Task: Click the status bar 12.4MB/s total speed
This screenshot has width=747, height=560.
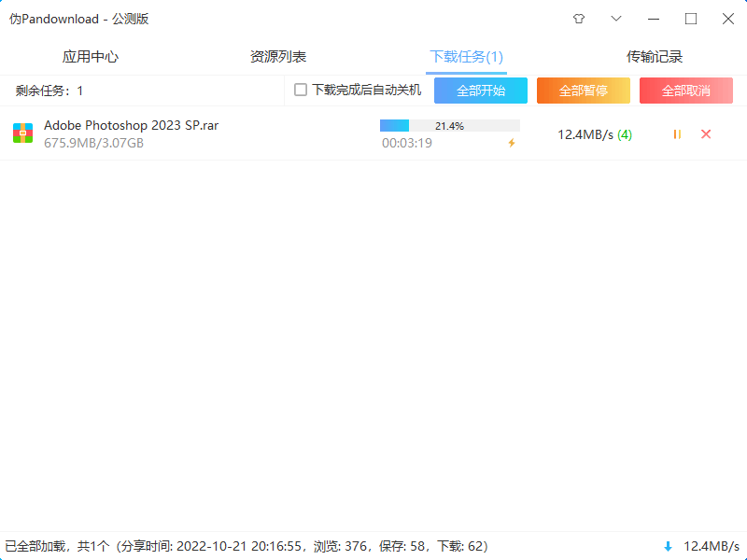Action: (x=712, y=546)
